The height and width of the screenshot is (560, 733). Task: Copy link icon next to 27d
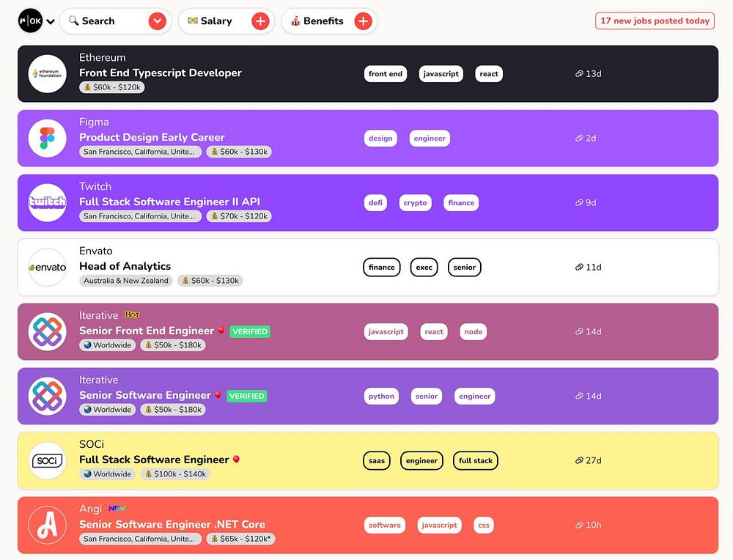click(x=579, y=461)
